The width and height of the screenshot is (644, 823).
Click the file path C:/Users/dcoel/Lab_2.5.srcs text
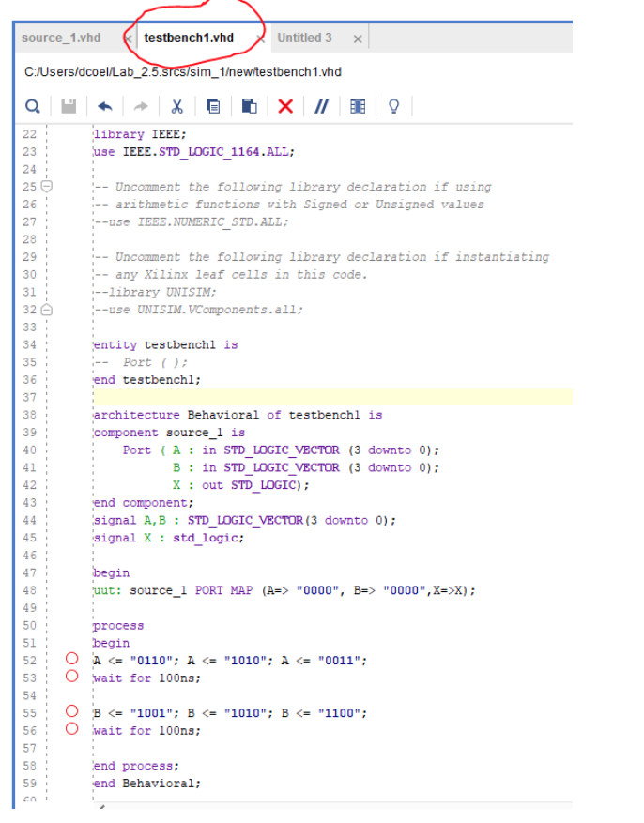tap(183, 72)
